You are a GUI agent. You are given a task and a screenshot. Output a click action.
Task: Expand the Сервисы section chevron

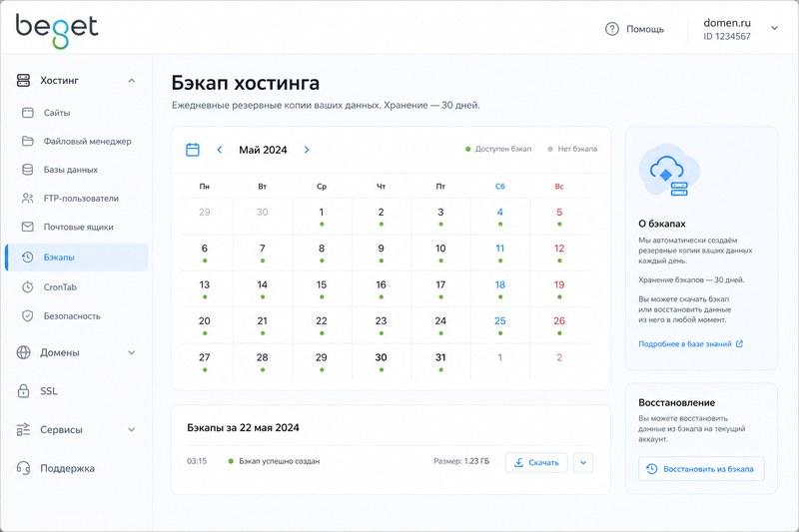[x=132, y=429]
